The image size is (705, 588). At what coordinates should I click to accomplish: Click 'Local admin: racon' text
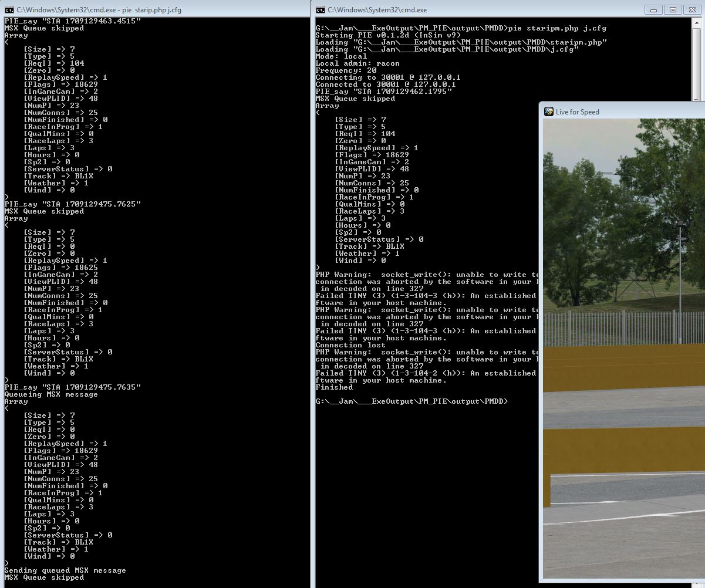[x=357, y=63]
